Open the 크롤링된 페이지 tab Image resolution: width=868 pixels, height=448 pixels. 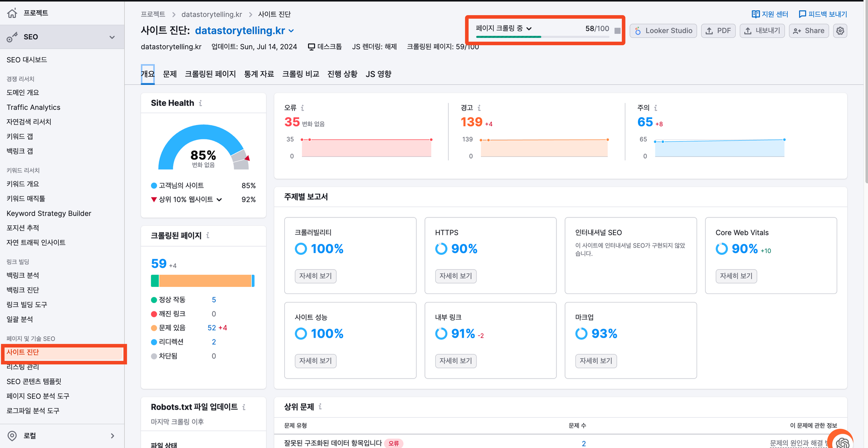[x=210, y=74]
